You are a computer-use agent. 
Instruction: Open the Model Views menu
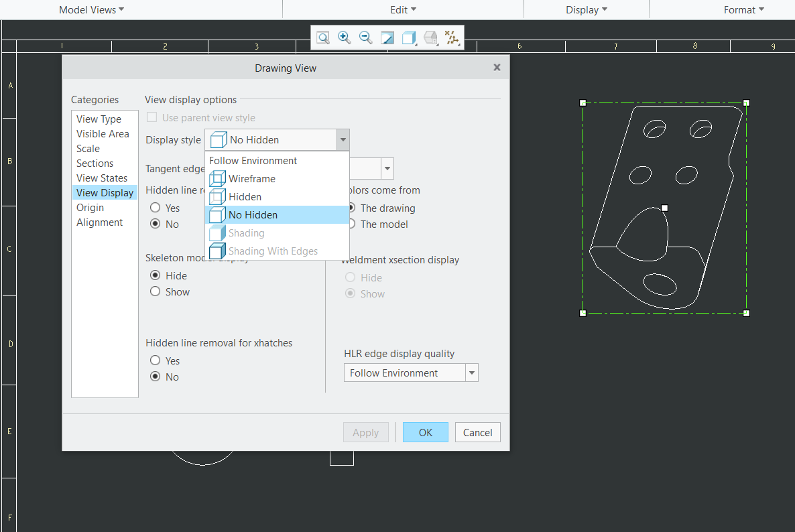91,9
